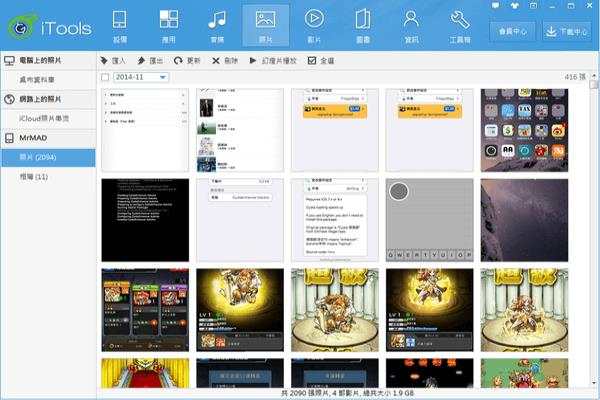600x400 pixels.
Task: Select the purple starry wallpaper thumbnail
Action: pos(524,220)
